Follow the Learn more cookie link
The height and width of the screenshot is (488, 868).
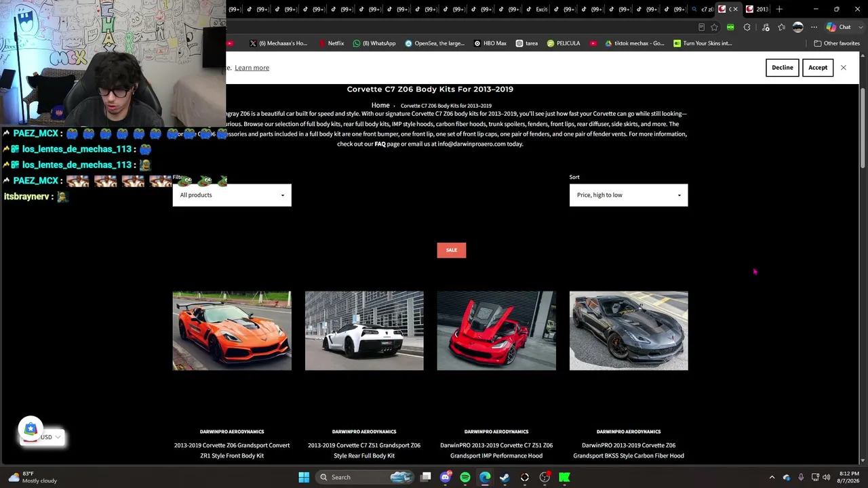click(252, 68)
